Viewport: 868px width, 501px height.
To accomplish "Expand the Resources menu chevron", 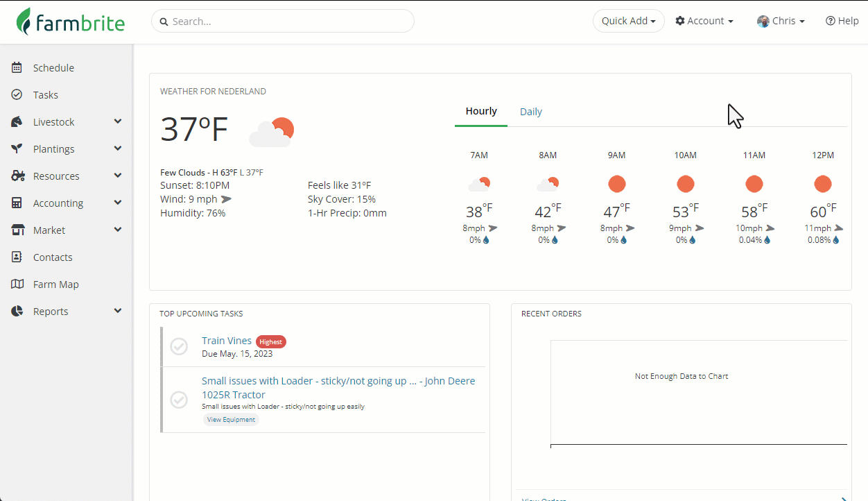I will click(x=118, y=176).
